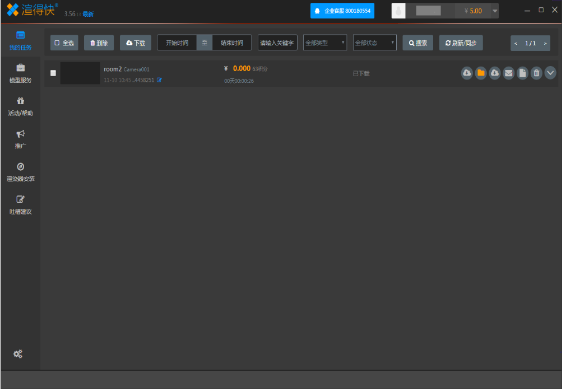The width and height of the screenshot is (566, 392).
Task: Open 推广 megaphone item in sidebar
Action: click(21, 139)
